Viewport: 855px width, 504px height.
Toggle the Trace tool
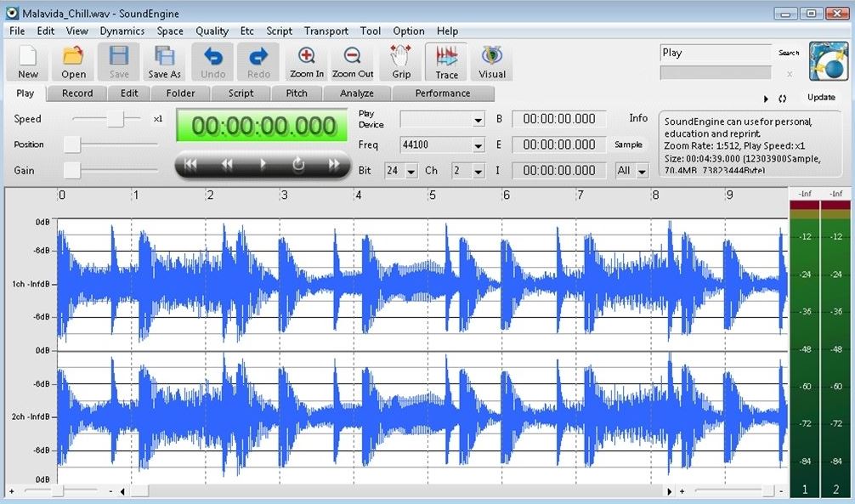[x=446, y=62]
